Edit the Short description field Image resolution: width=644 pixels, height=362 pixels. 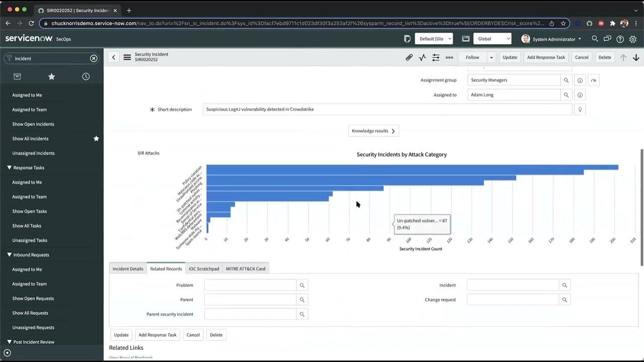[x=387, y=109]
